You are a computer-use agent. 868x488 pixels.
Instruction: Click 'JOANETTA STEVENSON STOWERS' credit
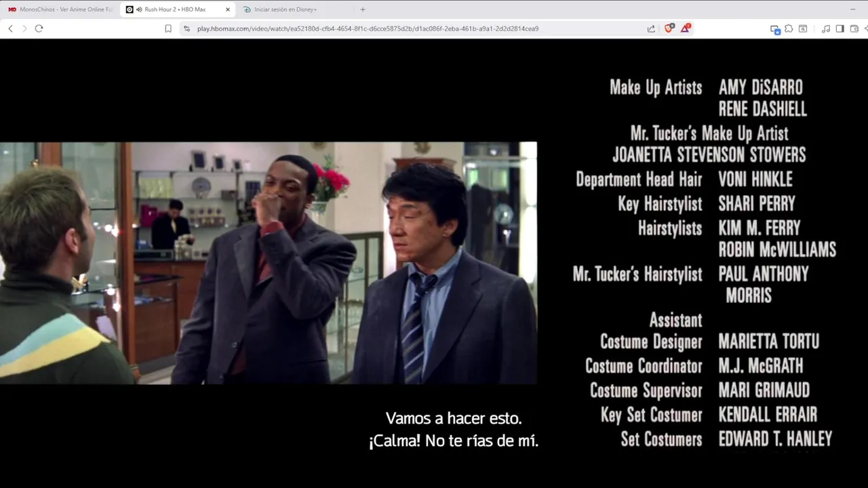[709, 155]
